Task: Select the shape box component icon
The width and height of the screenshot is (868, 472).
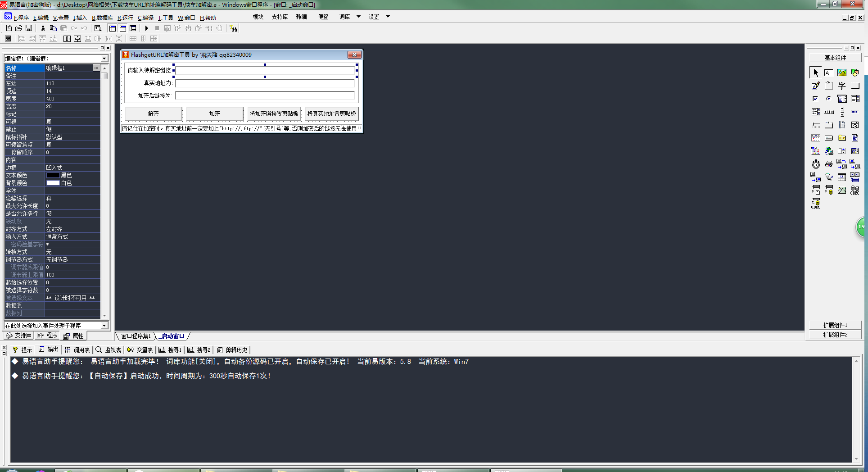Action: click(855, 73)
